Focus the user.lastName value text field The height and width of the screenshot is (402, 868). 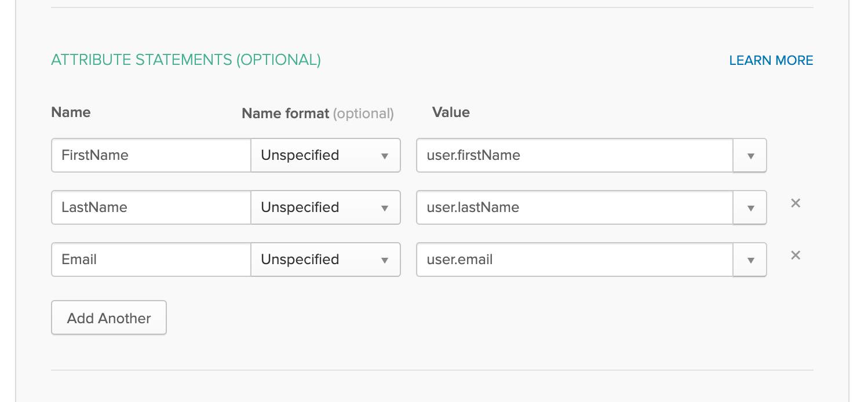574,207
